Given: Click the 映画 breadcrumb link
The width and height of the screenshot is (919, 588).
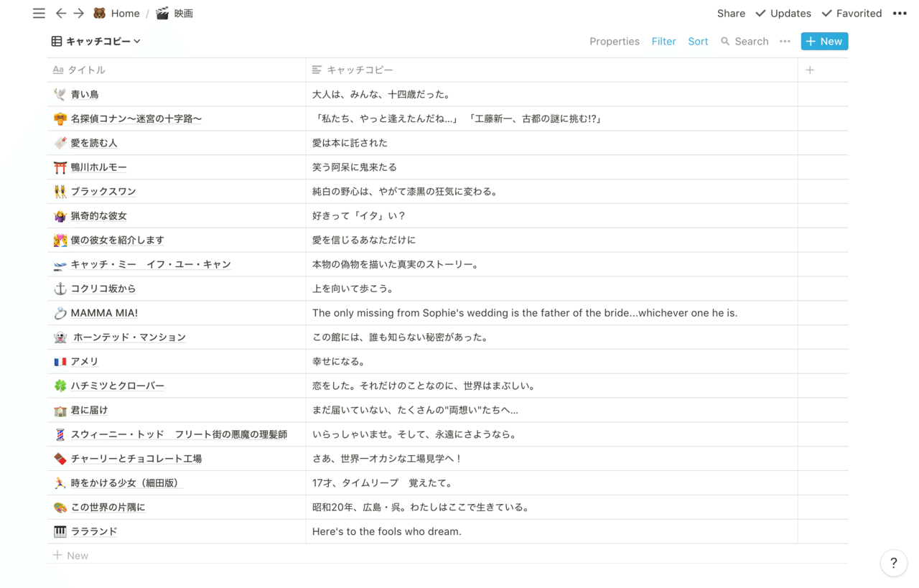Looking at the screenshot, I should pos(184,13).
